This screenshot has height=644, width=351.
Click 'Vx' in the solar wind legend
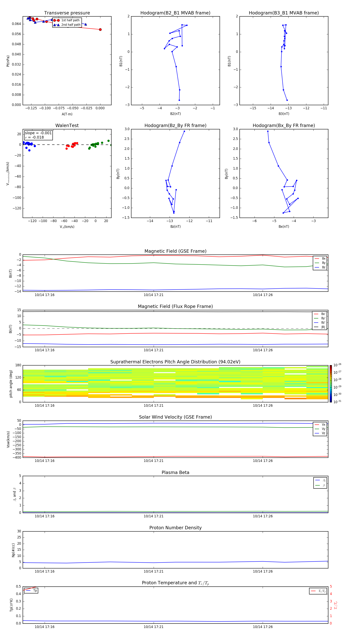[320, 424]
